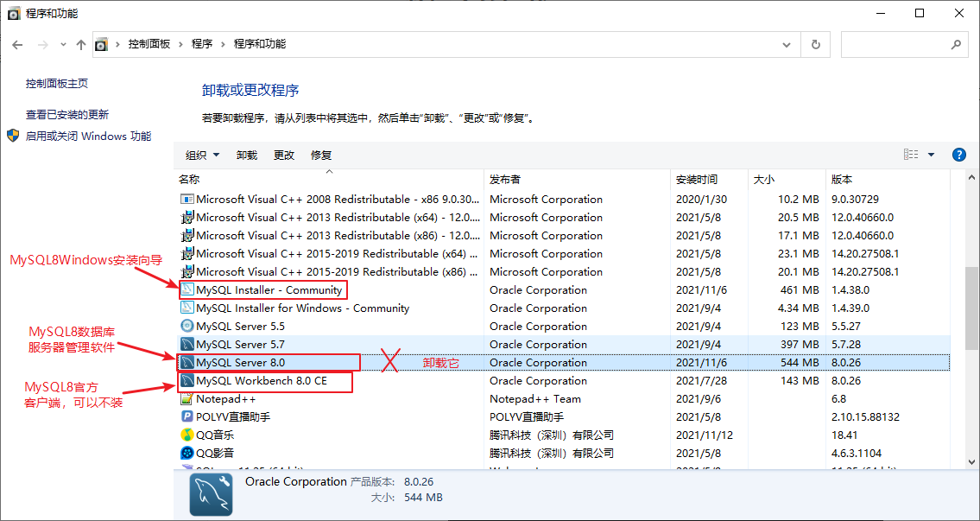Click 程序 in the breadcrumb path

coord(202,44)
